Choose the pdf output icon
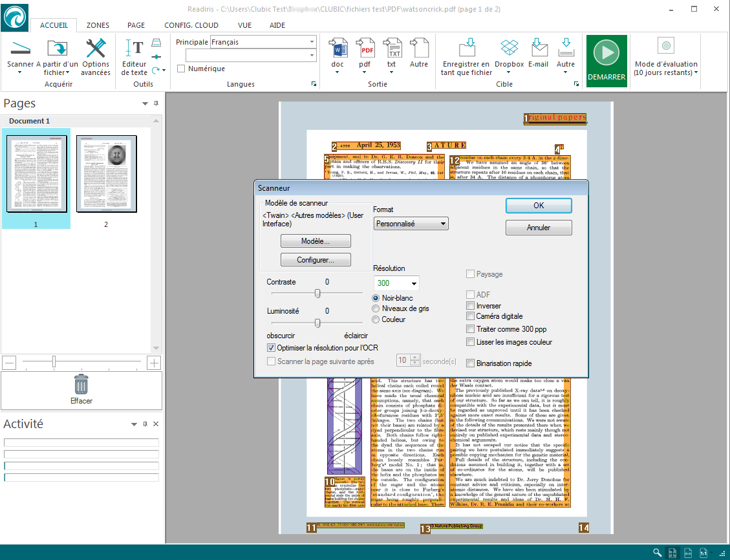This screenshot has width=730, height=560. [365, 49]
